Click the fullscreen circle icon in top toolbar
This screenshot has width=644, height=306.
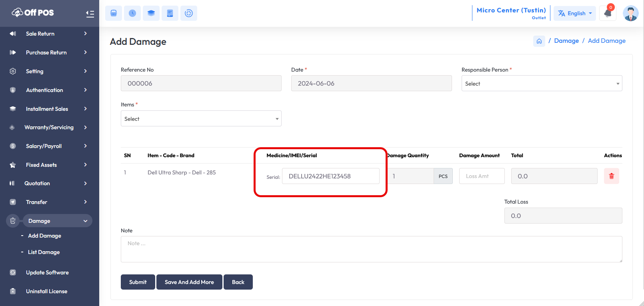(x=189, y=13)
